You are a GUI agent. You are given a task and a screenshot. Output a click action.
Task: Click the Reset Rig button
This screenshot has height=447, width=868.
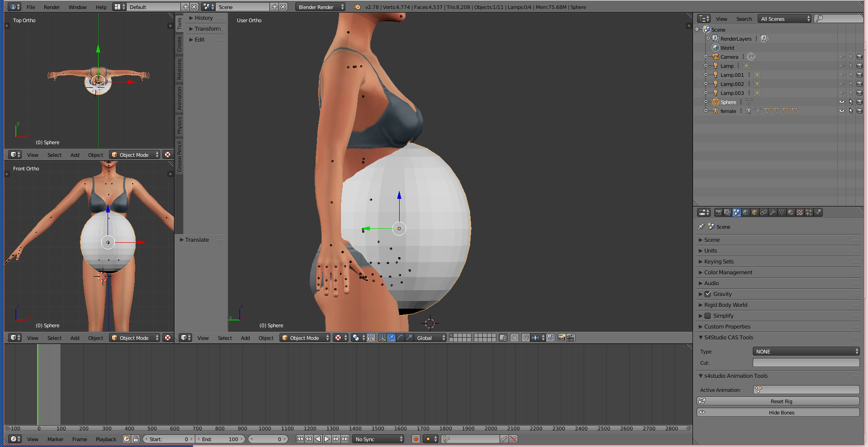click(781, 401)
